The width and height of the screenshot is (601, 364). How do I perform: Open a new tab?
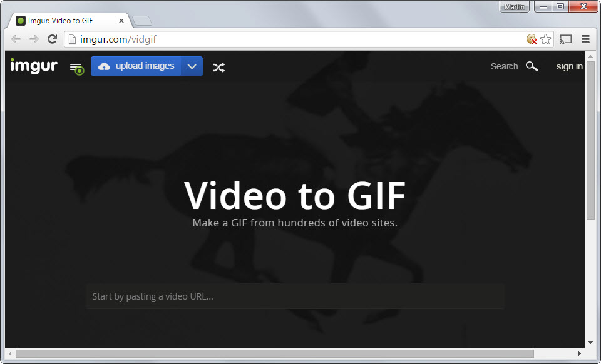pyautogui.click(x=142, y=21)
